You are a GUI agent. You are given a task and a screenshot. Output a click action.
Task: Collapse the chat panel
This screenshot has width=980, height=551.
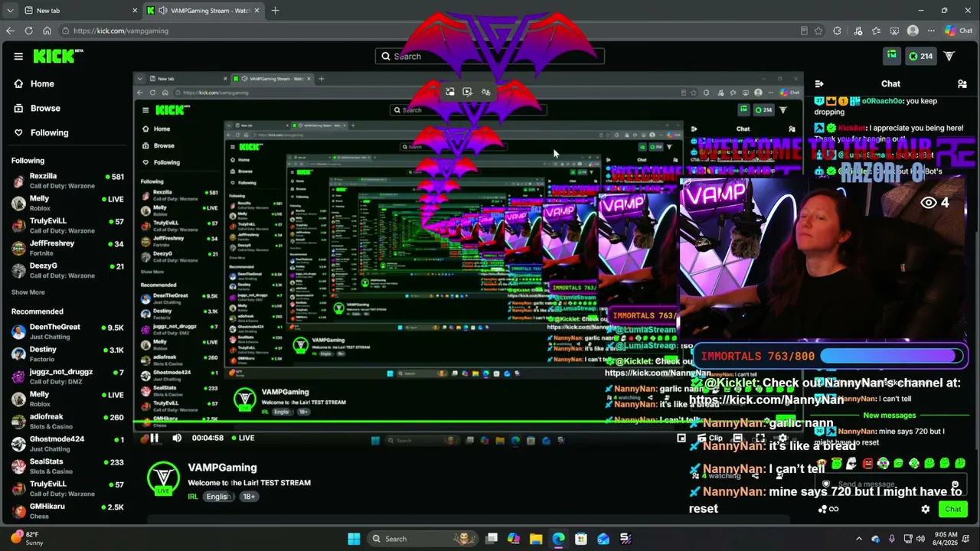(x=819, y=83)
